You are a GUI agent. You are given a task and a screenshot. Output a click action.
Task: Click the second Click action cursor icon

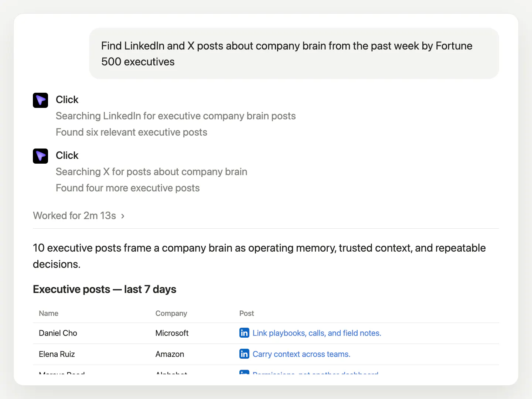[40, 156]
